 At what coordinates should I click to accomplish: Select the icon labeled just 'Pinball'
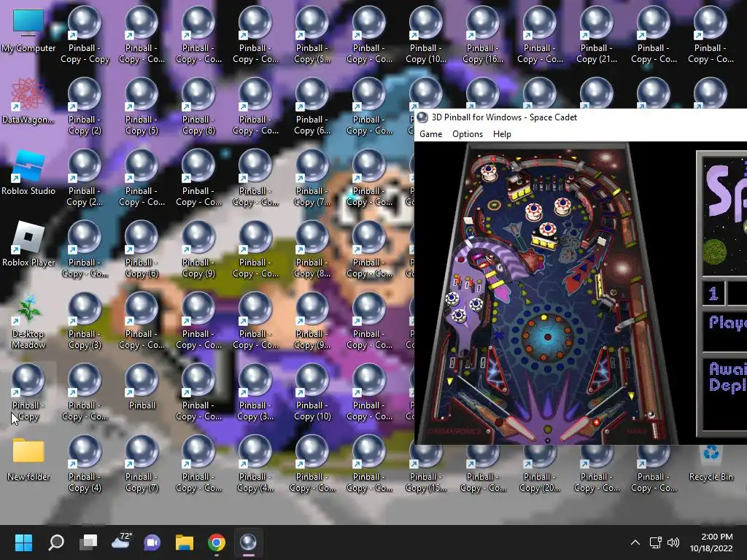click(142, 388)
